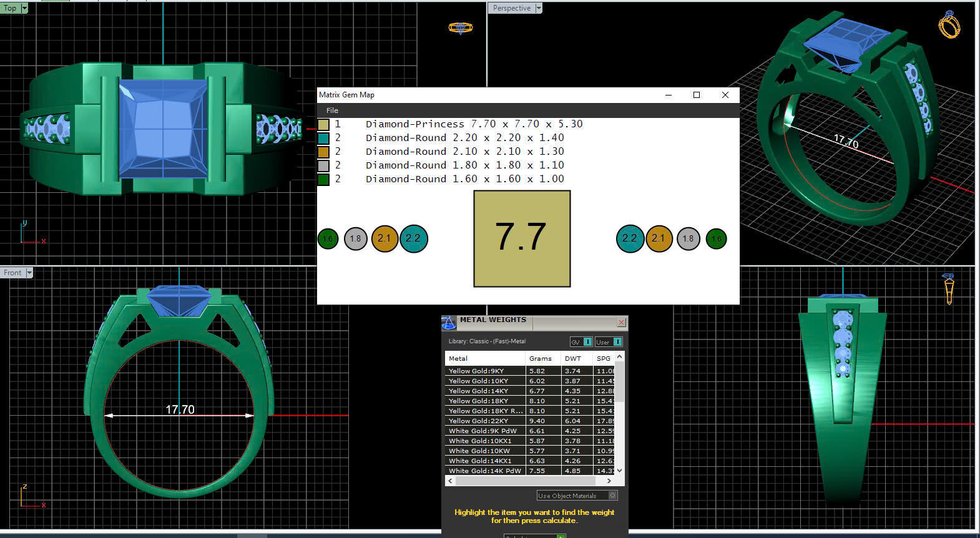The width and height of the screenshot is (980, 538).
Task: Click the Diamond-Round 2.10 x 2.10 x 1.30 entry
Action: [x=464, y=152]
